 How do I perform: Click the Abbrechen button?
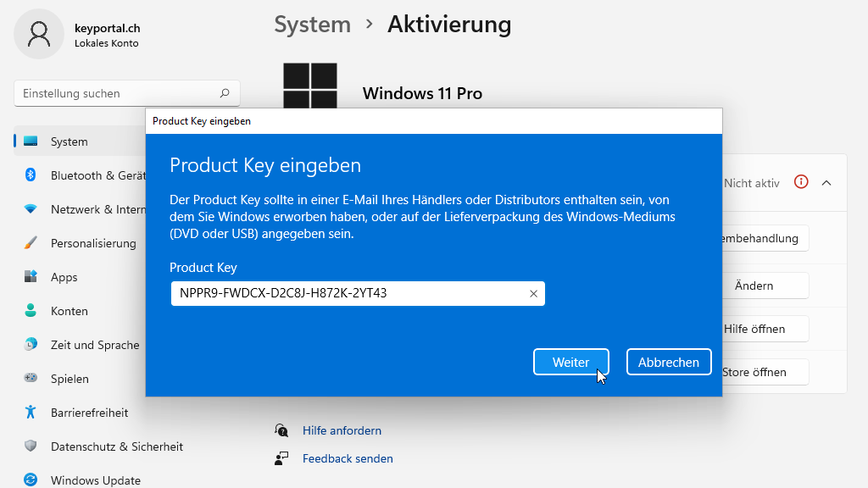pos(668,362)
